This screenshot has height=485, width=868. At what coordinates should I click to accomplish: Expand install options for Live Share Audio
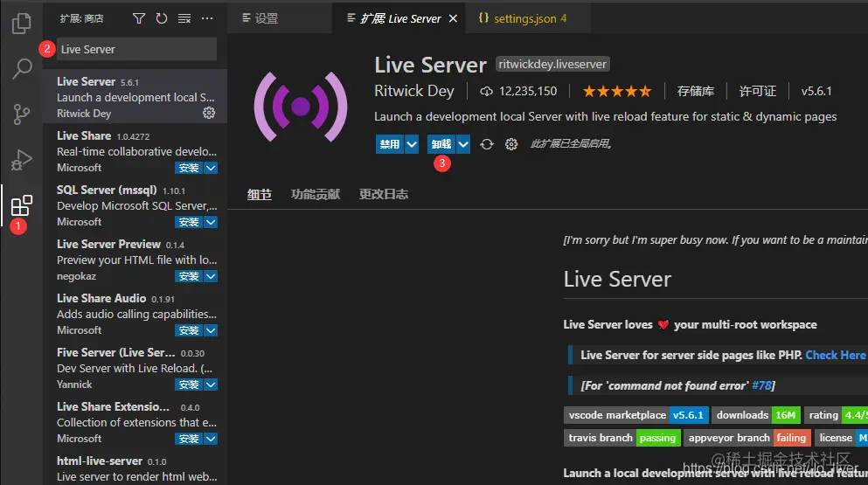[x=211, y=330]
